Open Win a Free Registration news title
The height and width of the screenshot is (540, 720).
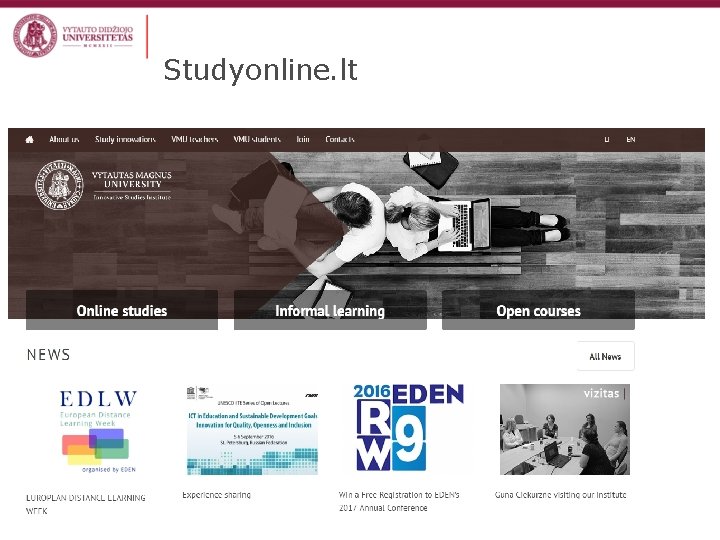point(399,501)
